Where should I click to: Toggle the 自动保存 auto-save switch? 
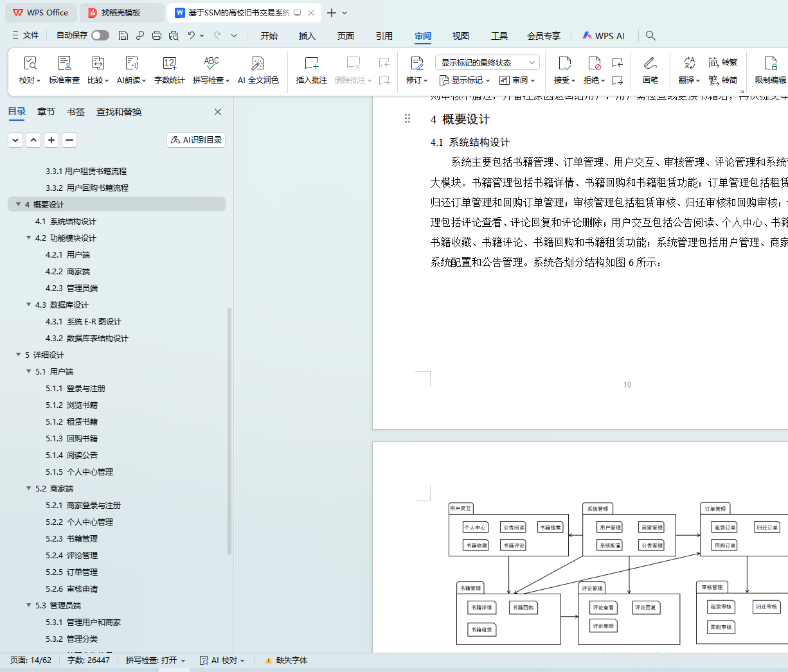point(100,35)
